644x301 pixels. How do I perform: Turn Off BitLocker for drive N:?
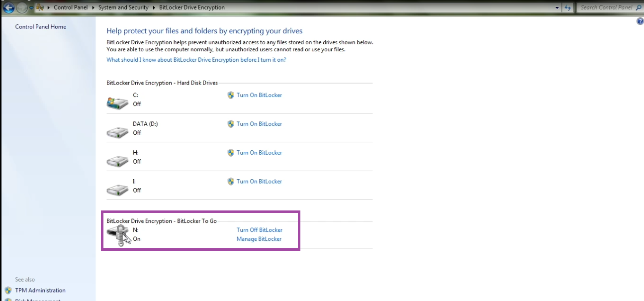[260, 230]
